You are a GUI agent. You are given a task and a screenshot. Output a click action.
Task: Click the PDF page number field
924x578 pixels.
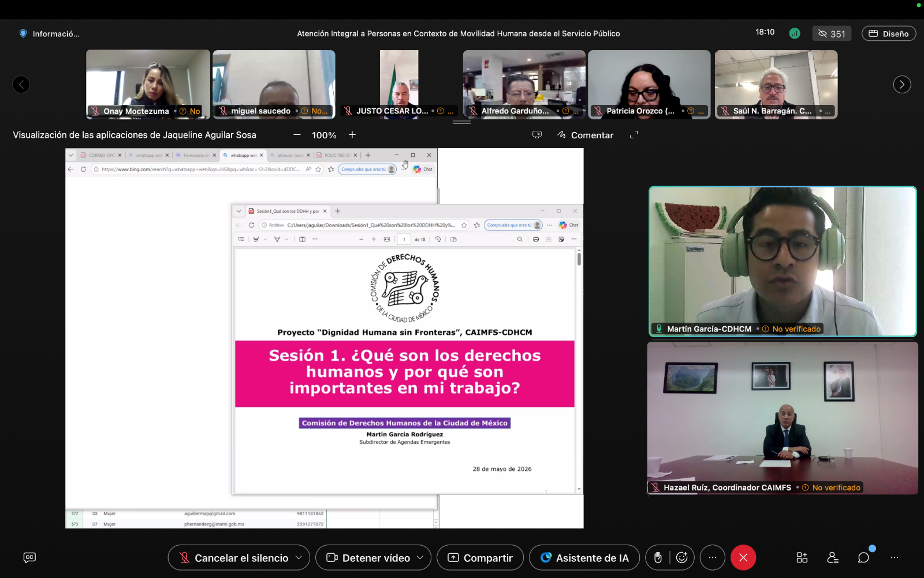pyautogui.click(x=404, y=239)
